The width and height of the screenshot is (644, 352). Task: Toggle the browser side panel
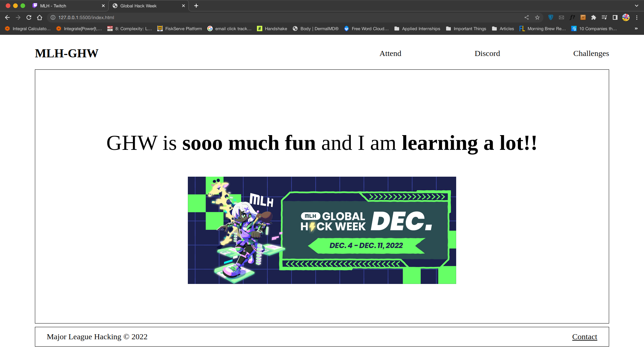coord(615,17)
